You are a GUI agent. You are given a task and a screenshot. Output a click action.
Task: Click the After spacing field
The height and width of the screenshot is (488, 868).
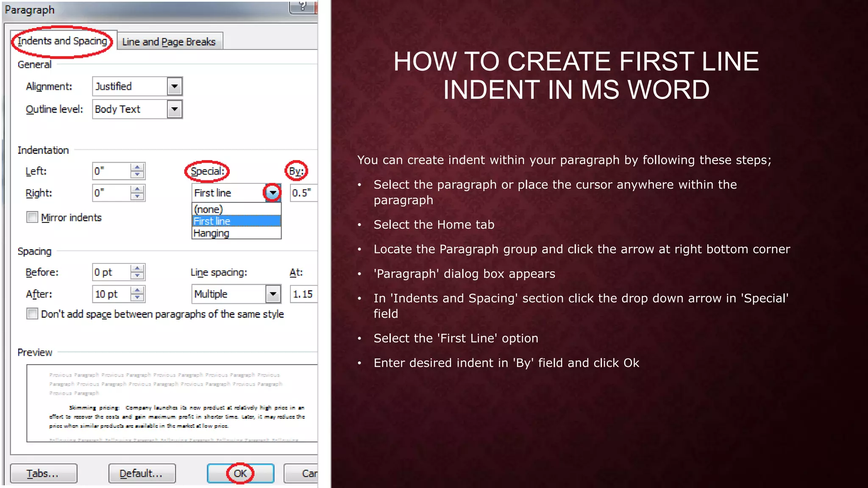tap(111, 294)
